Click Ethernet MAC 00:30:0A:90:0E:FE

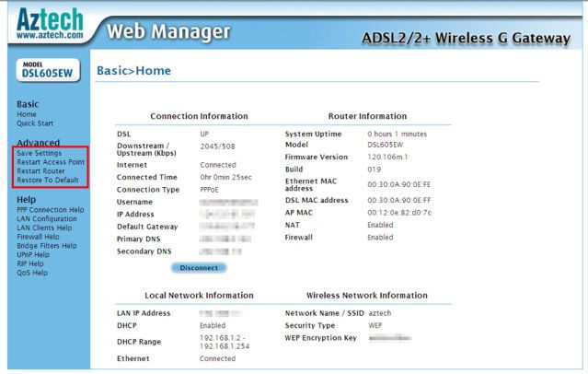[x=399, y=185]
